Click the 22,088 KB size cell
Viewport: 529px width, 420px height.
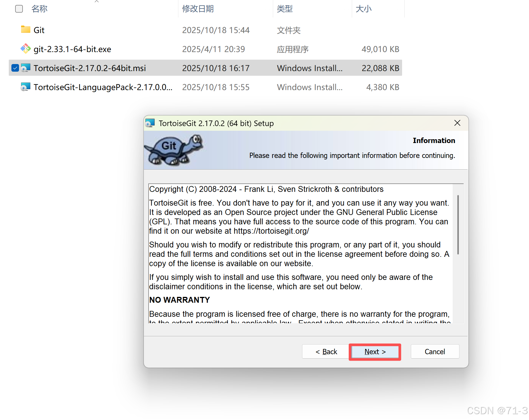(380, 68)
